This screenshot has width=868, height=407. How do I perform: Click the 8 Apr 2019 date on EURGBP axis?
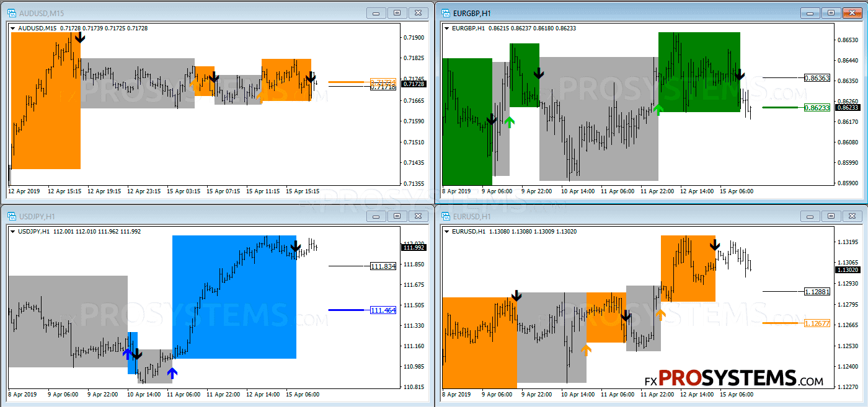[x=456, y=191]
